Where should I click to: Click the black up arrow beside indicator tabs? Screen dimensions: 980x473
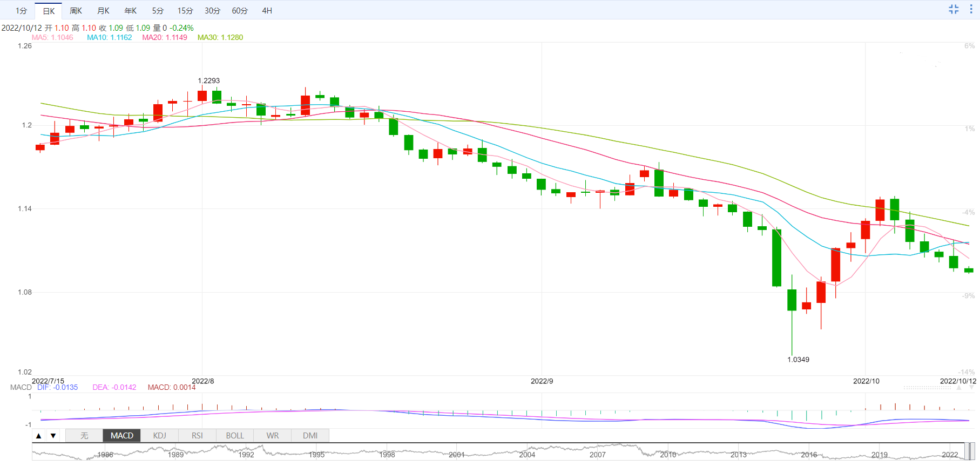point(38,436)
